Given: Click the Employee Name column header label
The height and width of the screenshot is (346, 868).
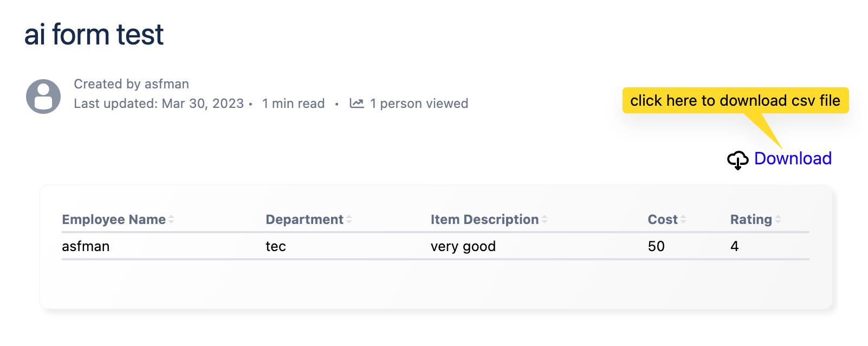Looking at the screenshot, I should (114, 220).
